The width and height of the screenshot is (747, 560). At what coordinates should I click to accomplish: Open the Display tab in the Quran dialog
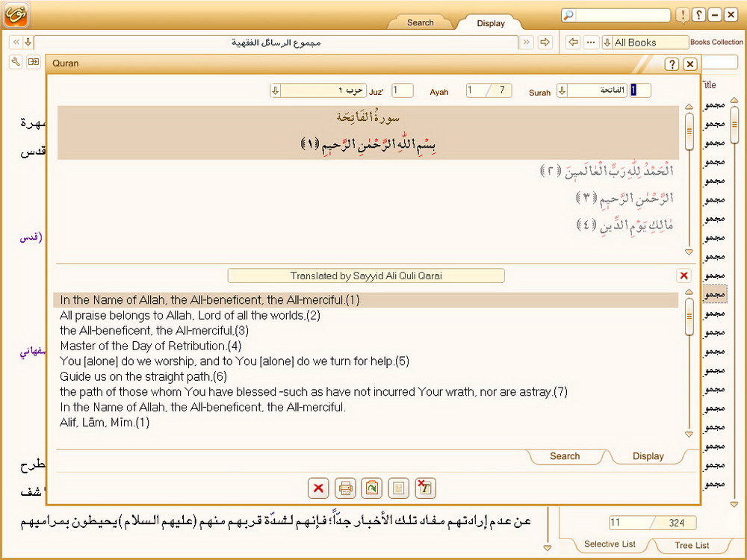point(648,456)
